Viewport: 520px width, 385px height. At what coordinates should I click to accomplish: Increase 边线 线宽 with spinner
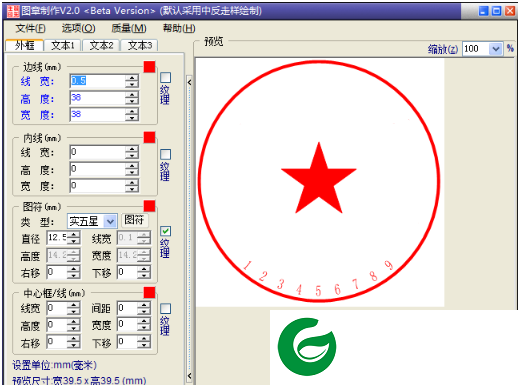point(132,78)
